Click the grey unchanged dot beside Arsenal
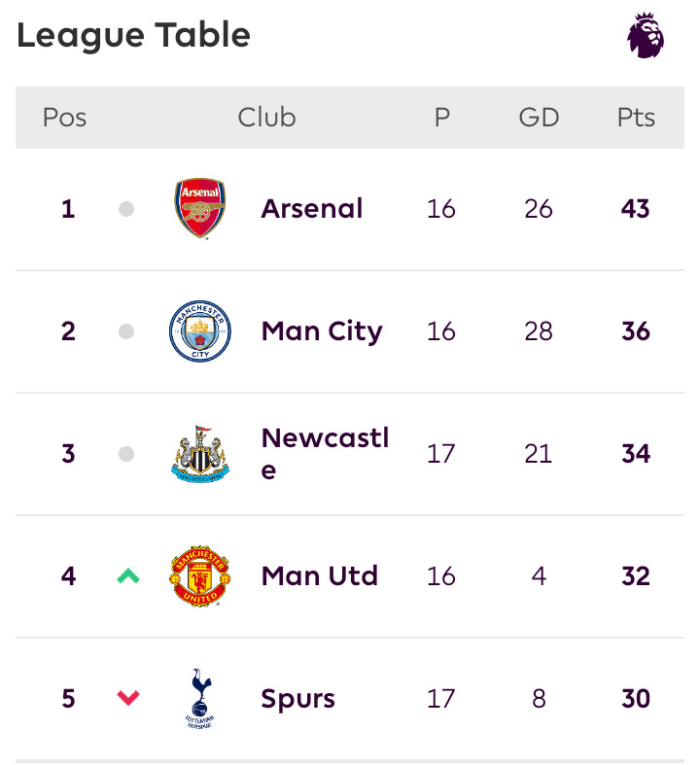The image size is (700, 765). coord(126,209)
